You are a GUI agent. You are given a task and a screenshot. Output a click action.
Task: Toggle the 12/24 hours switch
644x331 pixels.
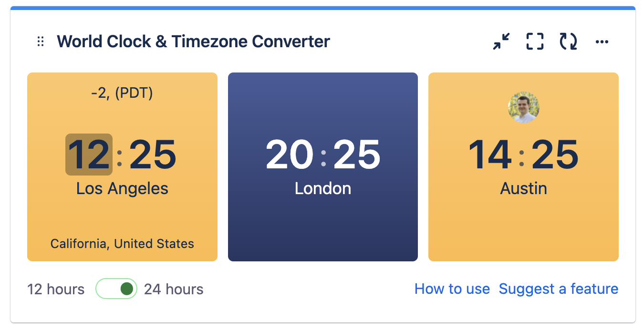pos(116,289)
